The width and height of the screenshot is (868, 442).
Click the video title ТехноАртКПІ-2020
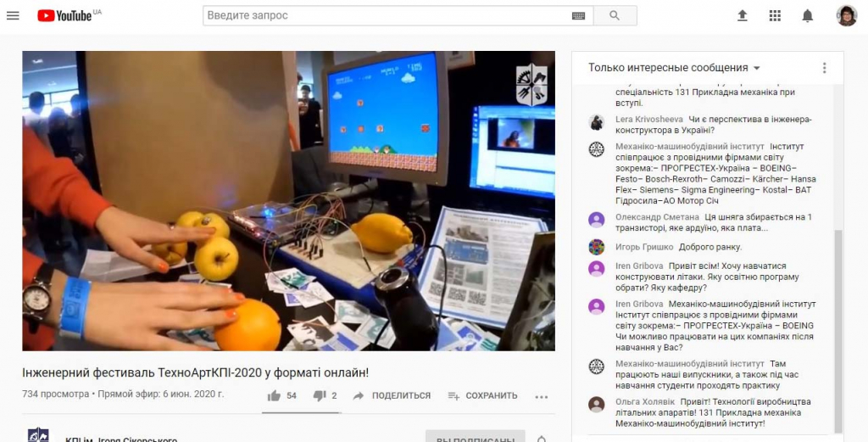click(x=196, y=372)
